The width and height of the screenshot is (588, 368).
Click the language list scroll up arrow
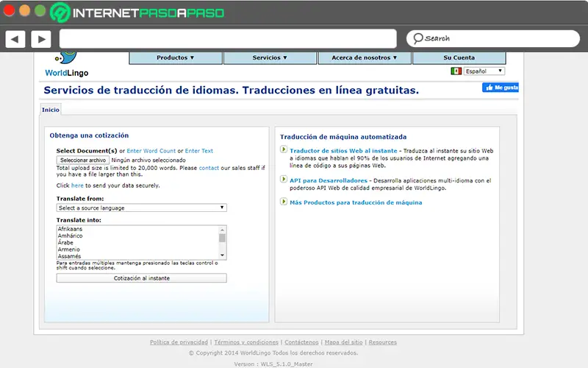click(223, 230)
